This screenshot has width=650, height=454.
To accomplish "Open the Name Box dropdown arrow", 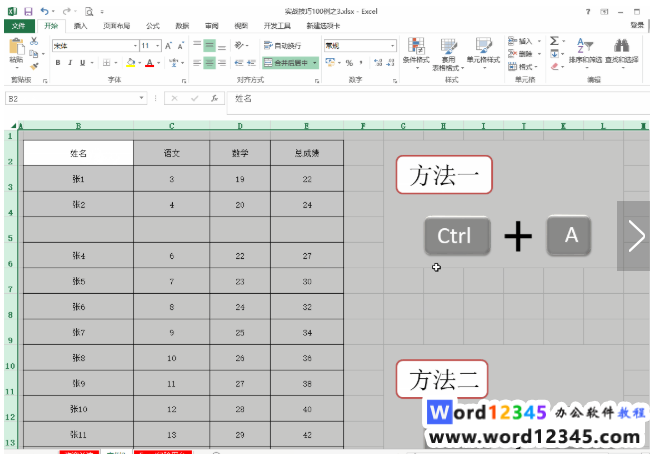I will (x=141, y=98).
